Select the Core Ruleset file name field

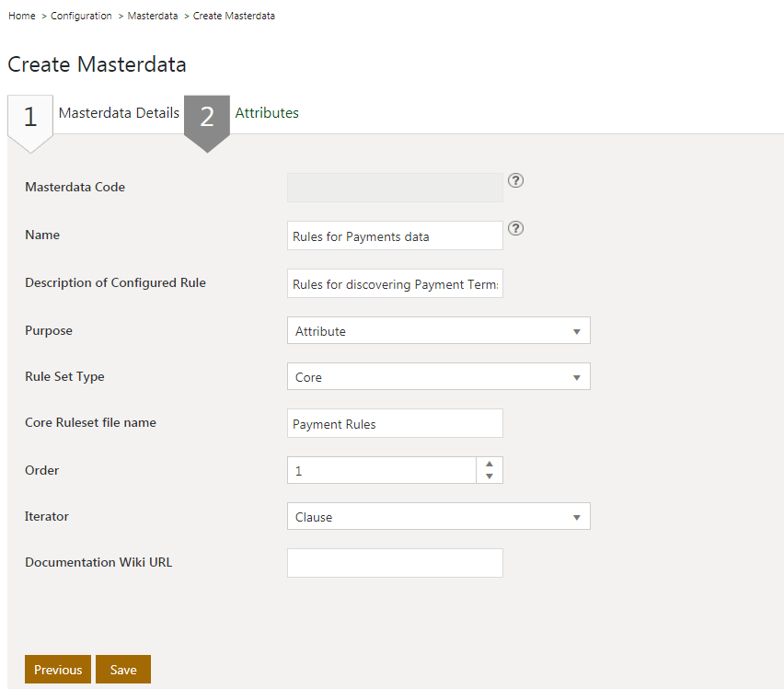[x=395, y=424]
